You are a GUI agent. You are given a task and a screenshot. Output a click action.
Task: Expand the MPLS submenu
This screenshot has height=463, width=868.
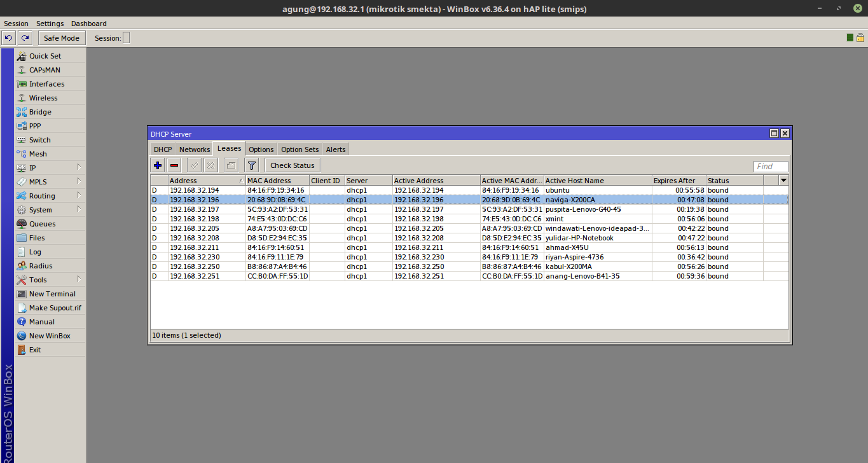click(x=50, y=182)
